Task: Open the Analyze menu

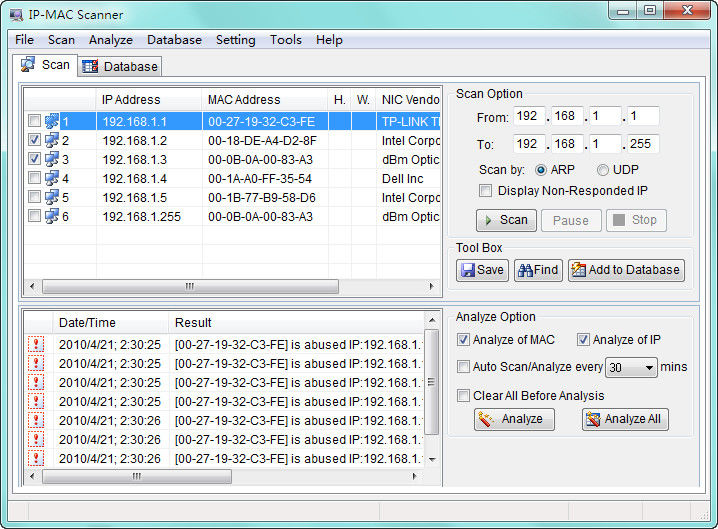Action: (110, 40)
